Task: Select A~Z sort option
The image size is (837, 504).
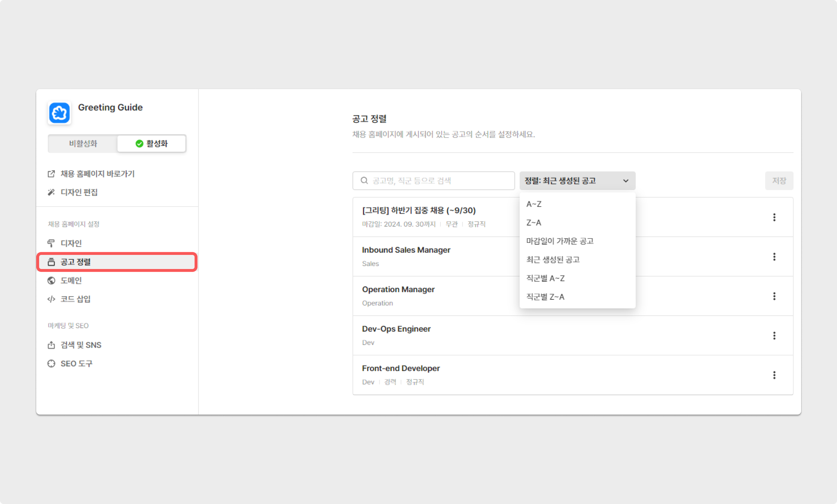Action: 534,204
